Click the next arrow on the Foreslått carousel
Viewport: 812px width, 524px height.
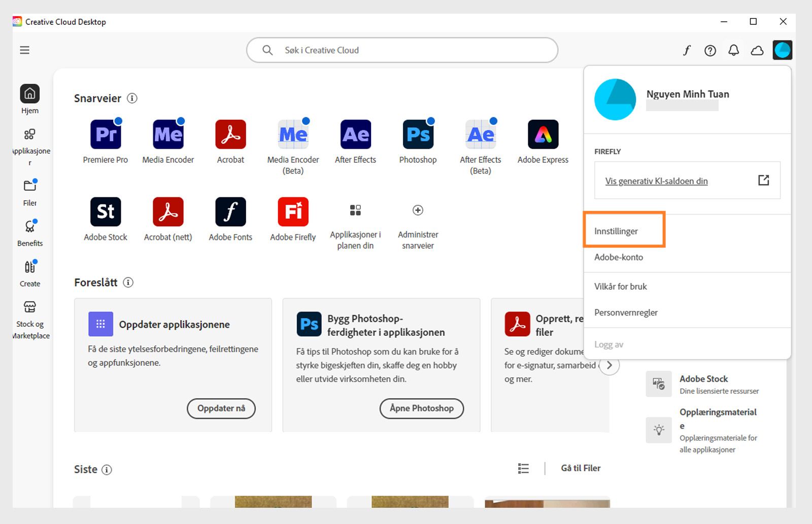coord(610,365)
